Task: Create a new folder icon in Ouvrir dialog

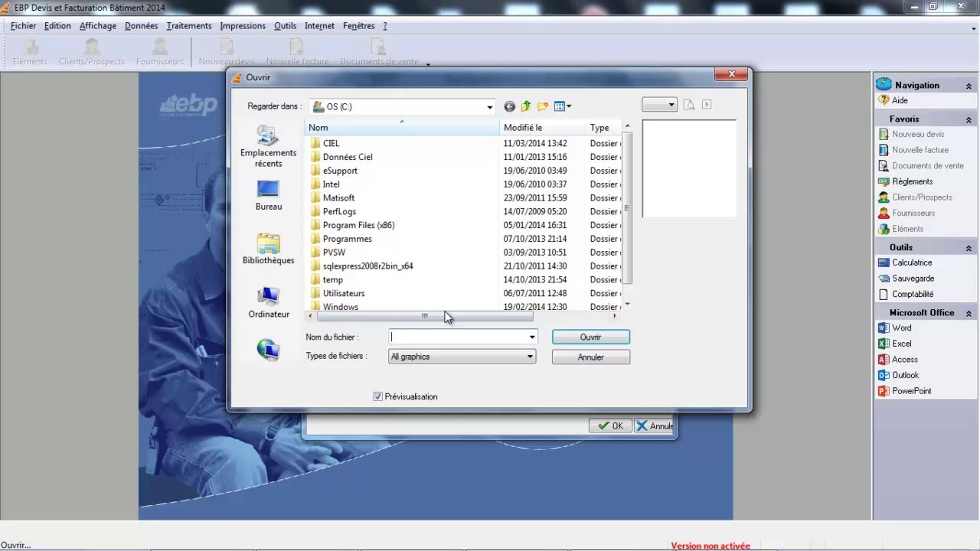Action: click(543, 106)
